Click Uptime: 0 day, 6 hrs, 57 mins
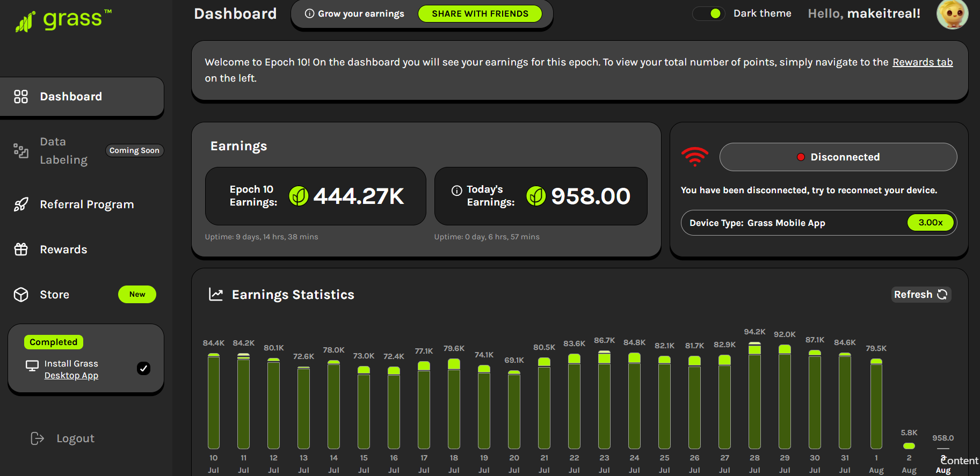 [487, 237]
